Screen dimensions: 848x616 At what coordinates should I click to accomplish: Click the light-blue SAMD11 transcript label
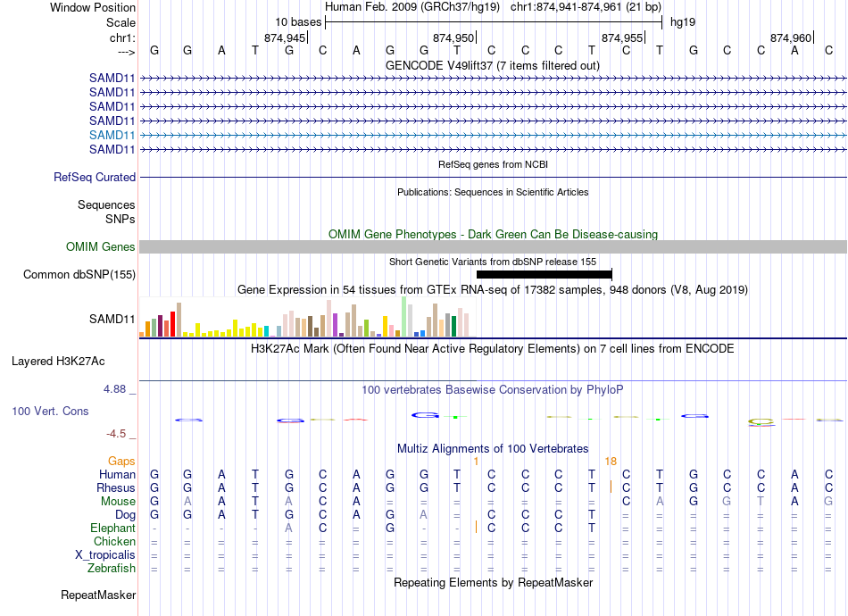pyautogui.click(x=112, y=135)
